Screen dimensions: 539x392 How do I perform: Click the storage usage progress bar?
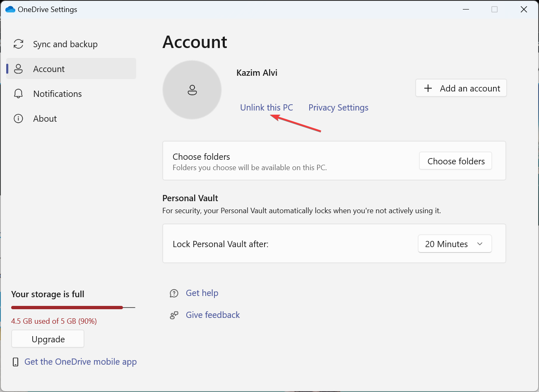coord(73,308)
